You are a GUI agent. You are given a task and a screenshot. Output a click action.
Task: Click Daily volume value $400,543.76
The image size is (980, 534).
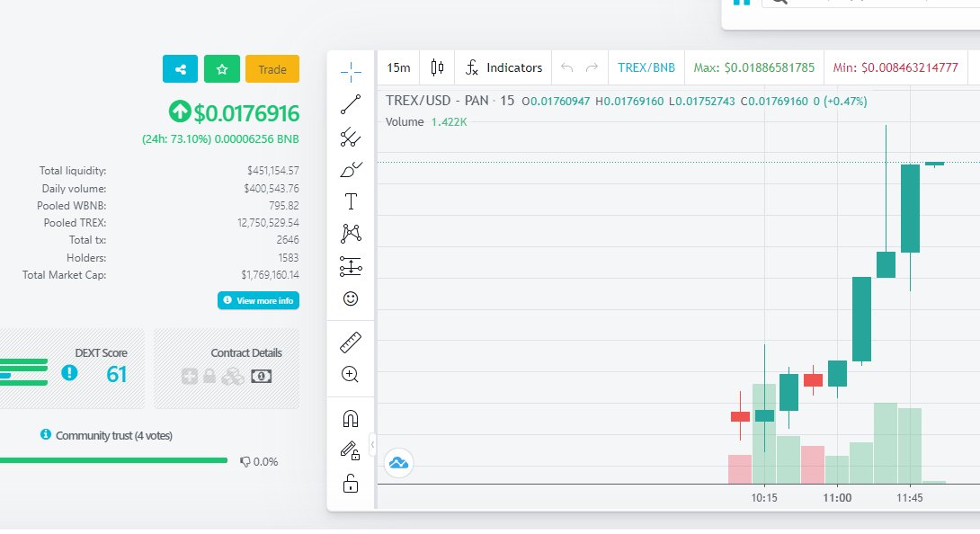coord(272,188)
